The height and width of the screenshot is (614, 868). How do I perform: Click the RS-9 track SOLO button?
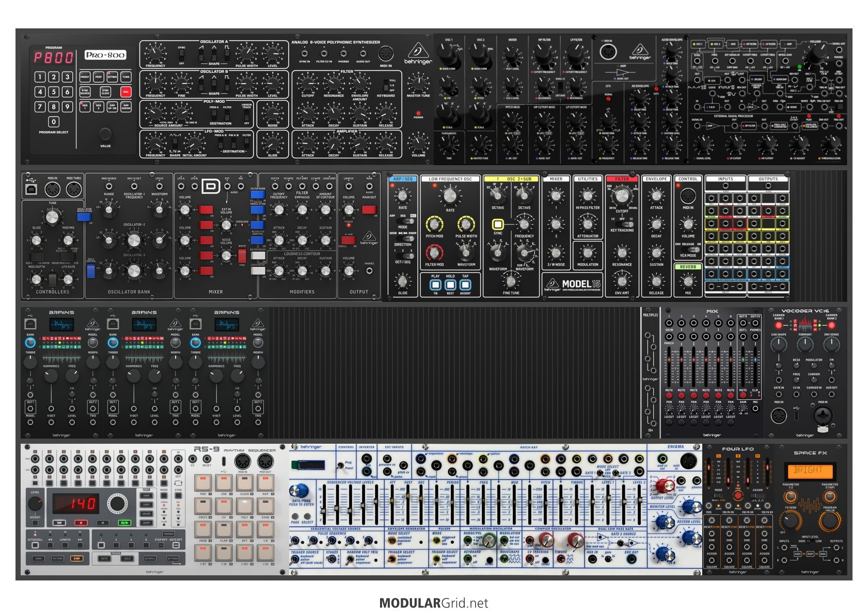(x=127, y=558)
